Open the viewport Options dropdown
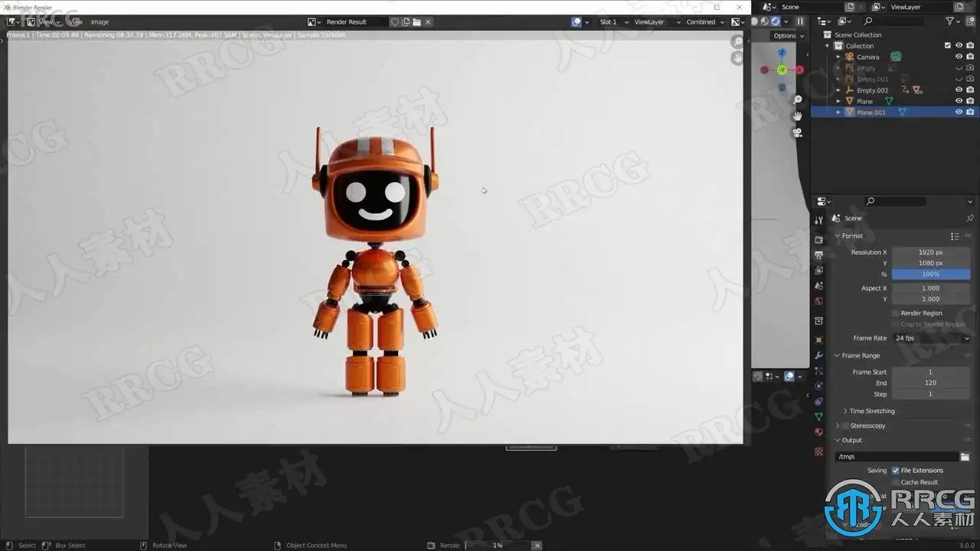 [x=788, y=36]
